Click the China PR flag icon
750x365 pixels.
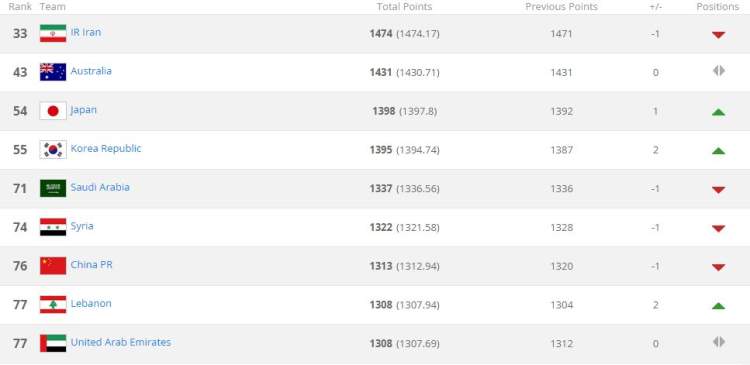53,266
